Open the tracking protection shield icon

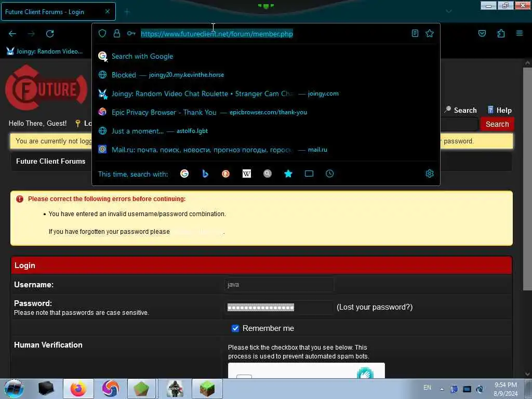tap(102, 33)
